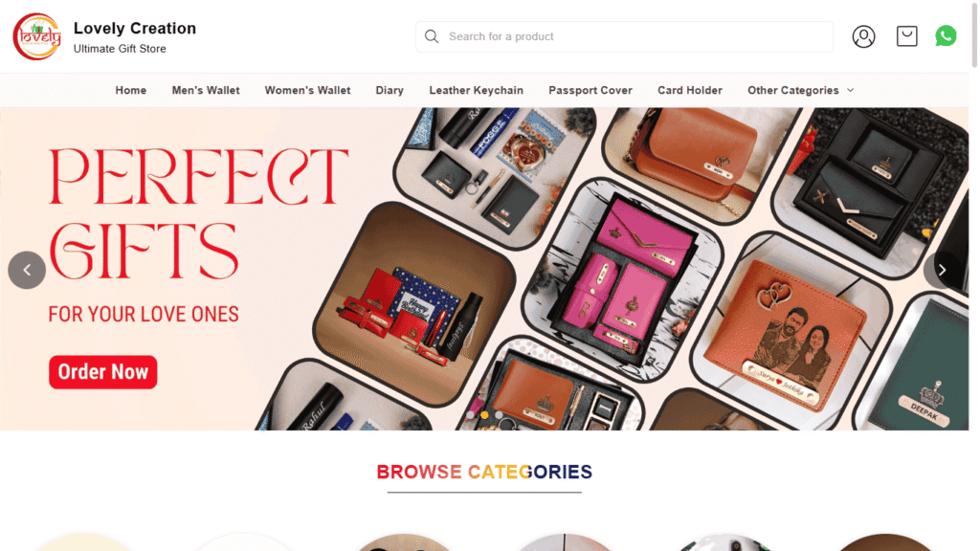Viewport: 980px width, 551px height.
Task: Go to Leather Keychain category
Action: (x=477, y=90)
